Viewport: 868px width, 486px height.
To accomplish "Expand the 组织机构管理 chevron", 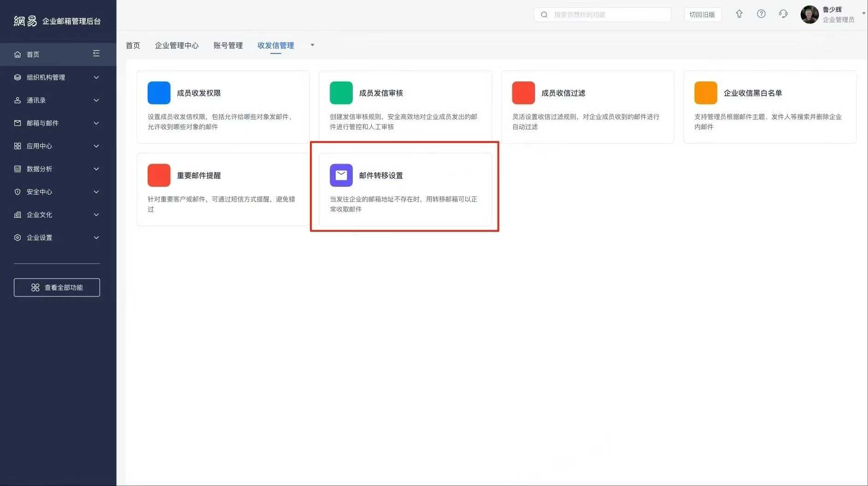I will [x=96, y=77].
